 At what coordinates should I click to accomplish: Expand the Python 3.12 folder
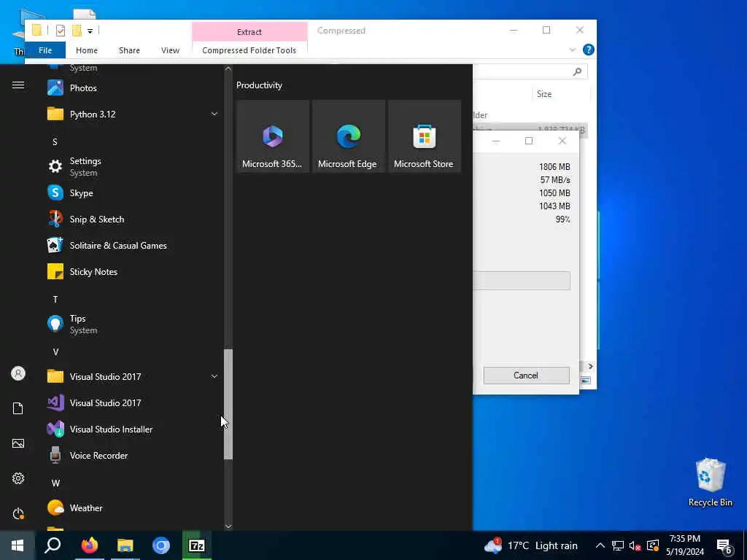click(x=131, y=114)
